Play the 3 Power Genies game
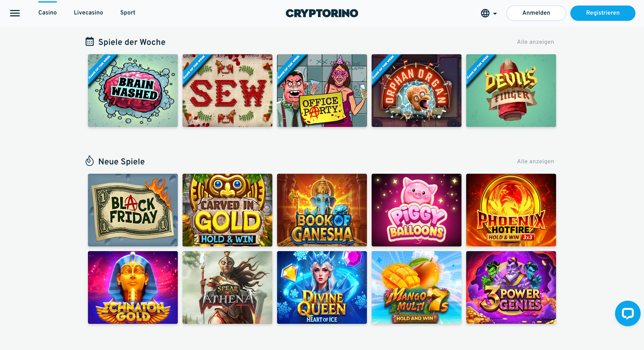Viewport: 644px width, 350px height. coord(511,287)
